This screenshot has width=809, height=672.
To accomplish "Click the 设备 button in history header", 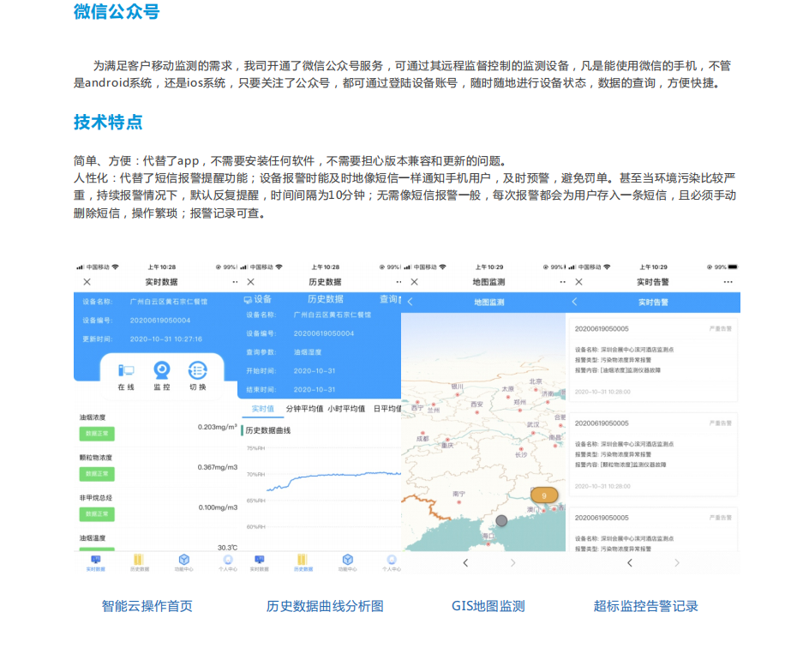I will pyautogui.click(x=257, y=299).
